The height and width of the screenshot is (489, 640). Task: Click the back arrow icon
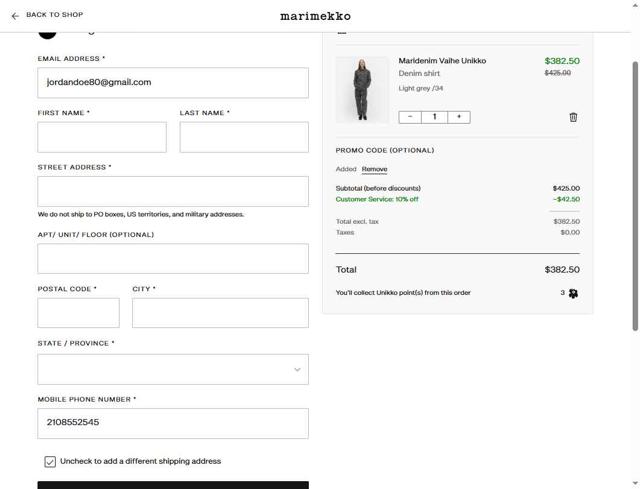[x=15, y=16]
